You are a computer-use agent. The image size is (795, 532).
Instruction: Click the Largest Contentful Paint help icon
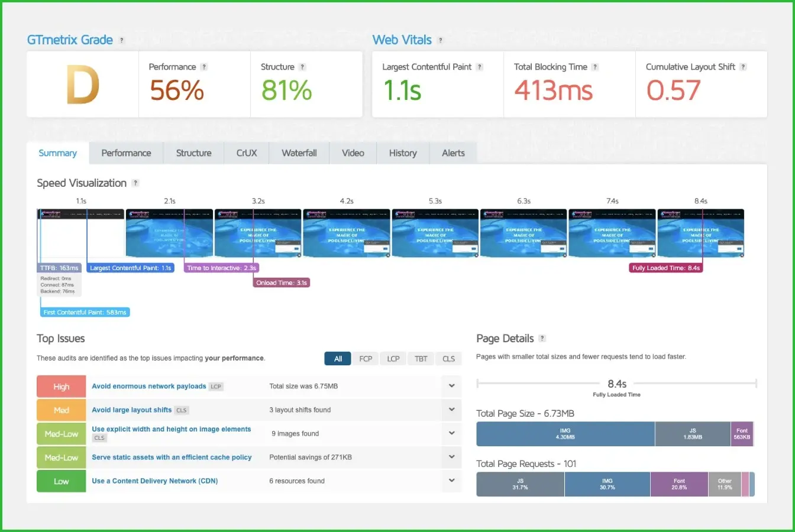[x=479, y=67]
